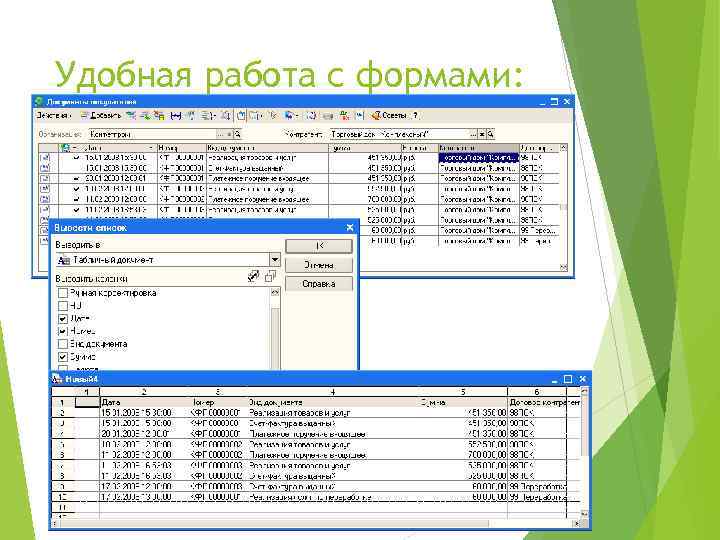Click the ellipsis button in the Организация field

tap(221, 134)
